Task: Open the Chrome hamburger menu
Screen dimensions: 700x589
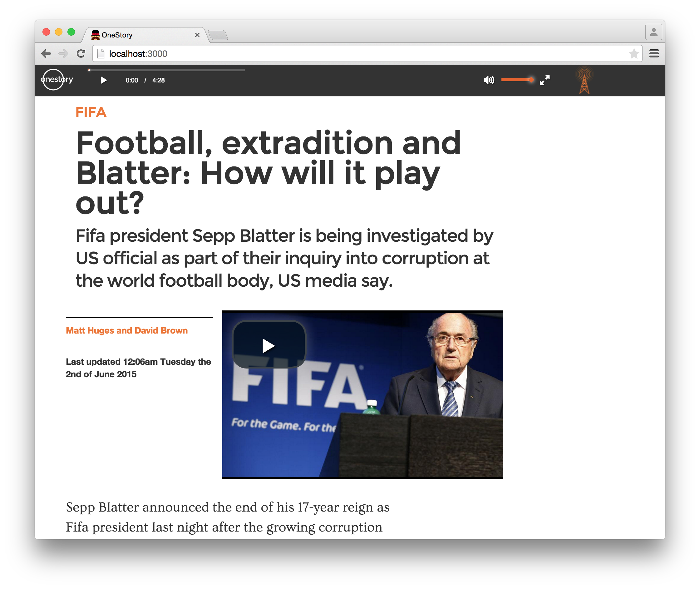Action: (x=653, y=53)
